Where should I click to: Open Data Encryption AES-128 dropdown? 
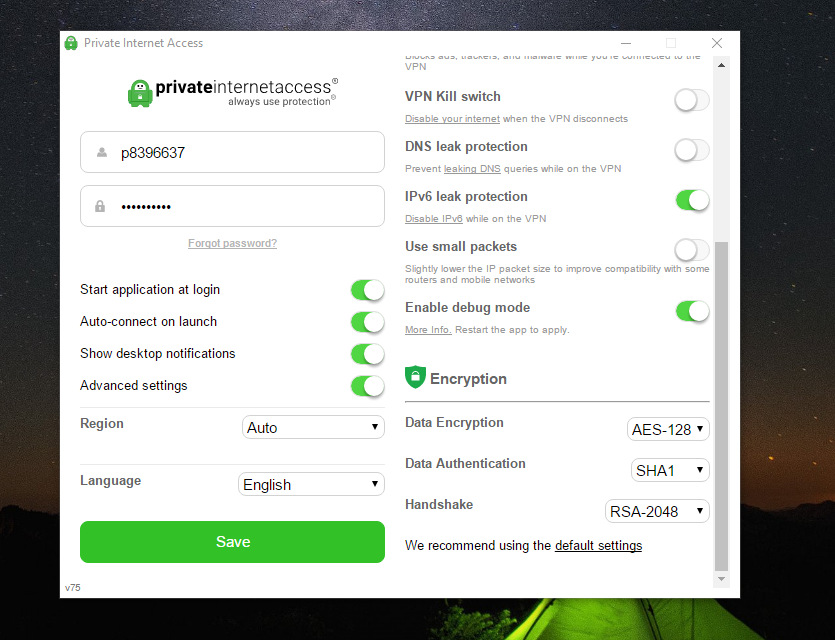tap(668, 429)
